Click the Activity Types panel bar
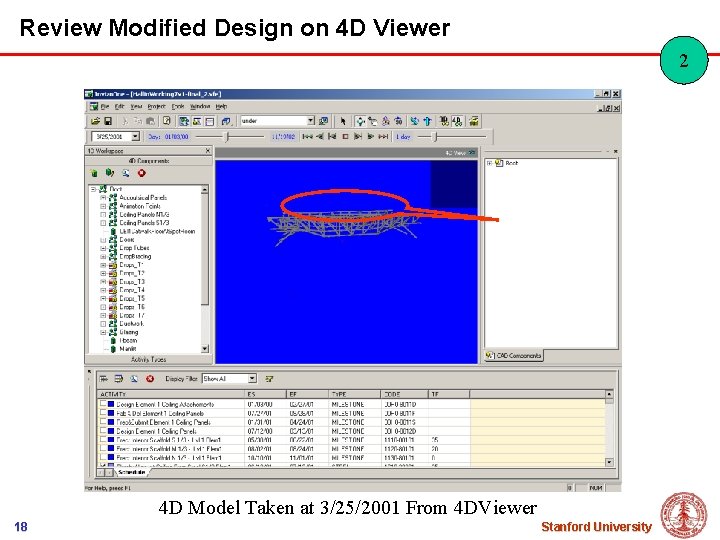The image size is (720, 540). [148, 359]
